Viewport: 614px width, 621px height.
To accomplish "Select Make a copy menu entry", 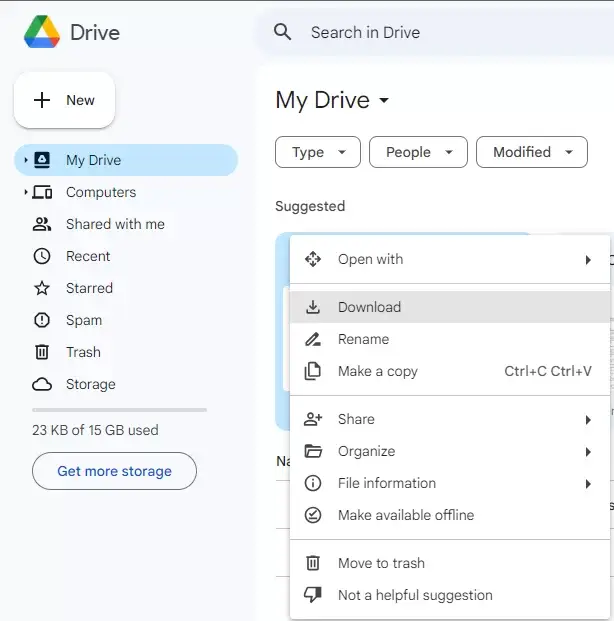I will (x=450, y=371).
